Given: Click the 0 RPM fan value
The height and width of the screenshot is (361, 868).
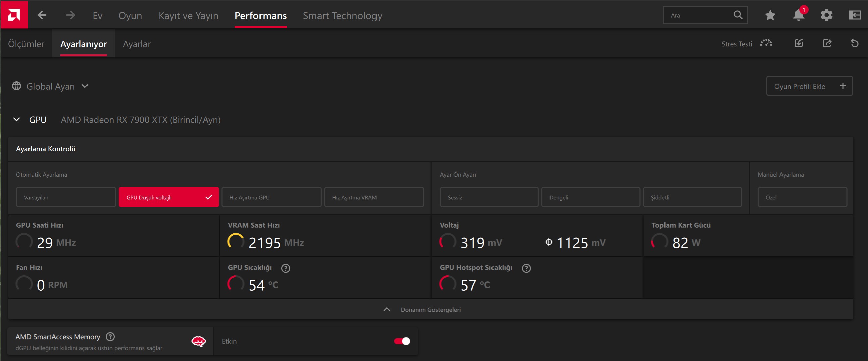Looking at the screenshot, I should click(52, 285).
